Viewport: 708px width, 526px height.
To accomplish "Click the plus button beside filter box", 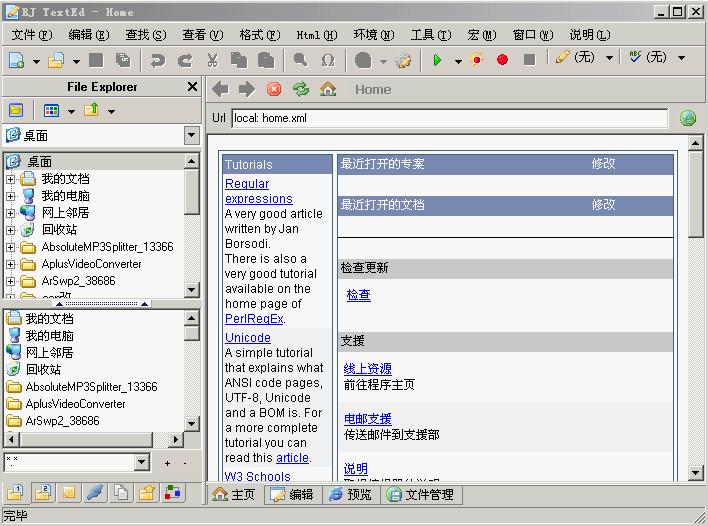I will coord(167,463).
